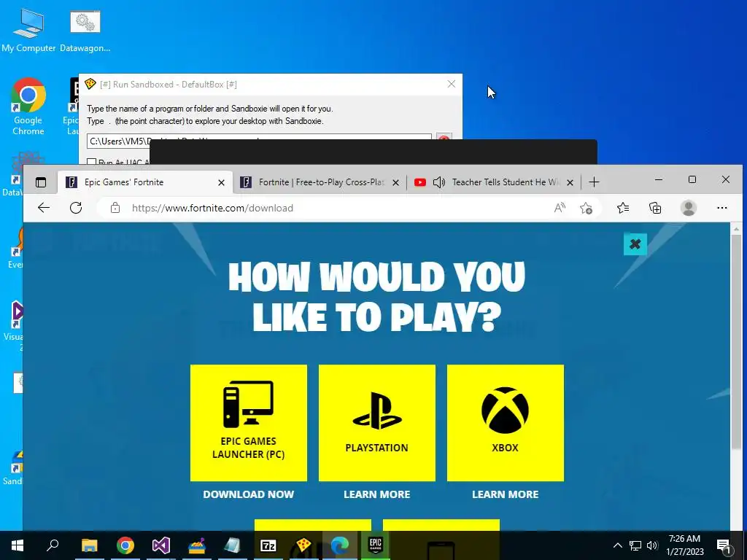
Task: Go back to the previous page in Edge
Action: (43, 208)
